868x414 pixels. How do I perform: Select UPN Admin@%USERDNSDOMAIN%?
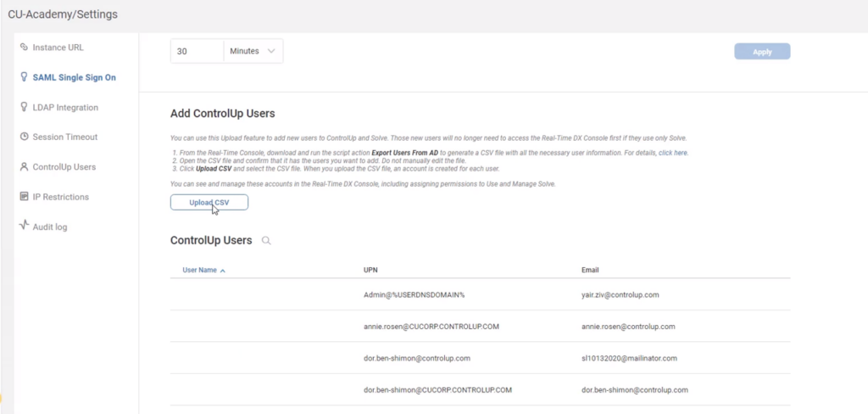click(x=414, y=295)
